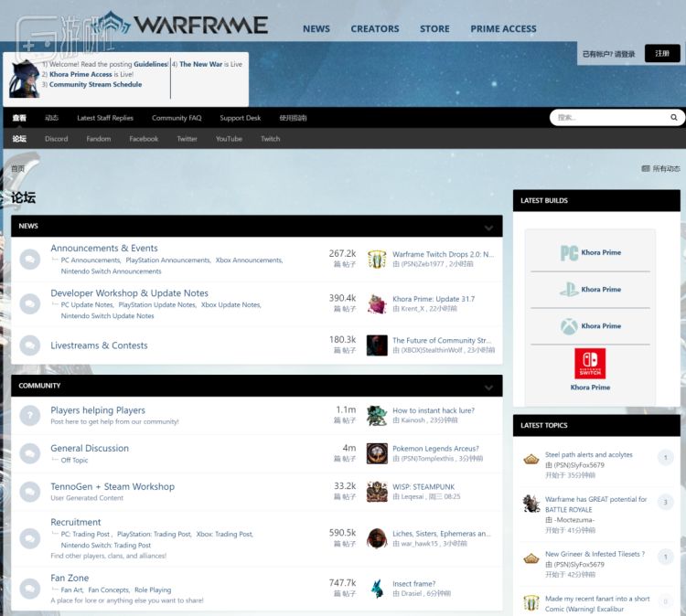Open avatar beside Insect frame? post
Screen dimensions: 686x616
[x=377, y=589]
